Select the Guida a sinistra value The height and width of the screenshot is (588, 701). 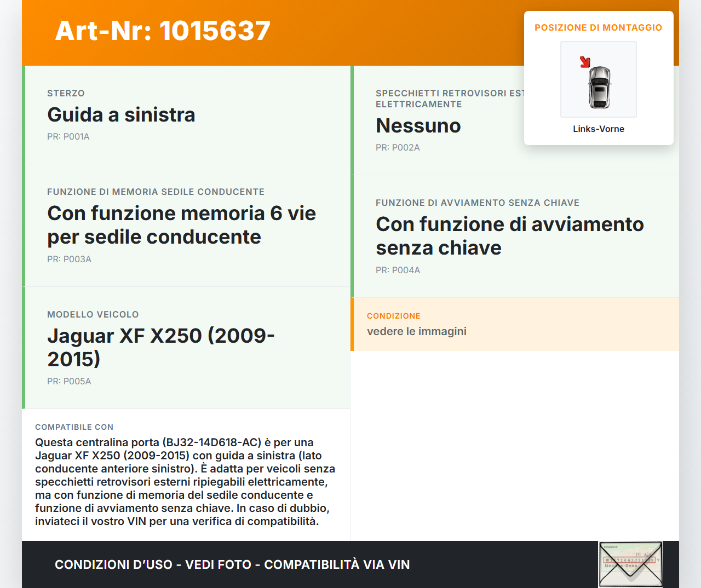121,115
